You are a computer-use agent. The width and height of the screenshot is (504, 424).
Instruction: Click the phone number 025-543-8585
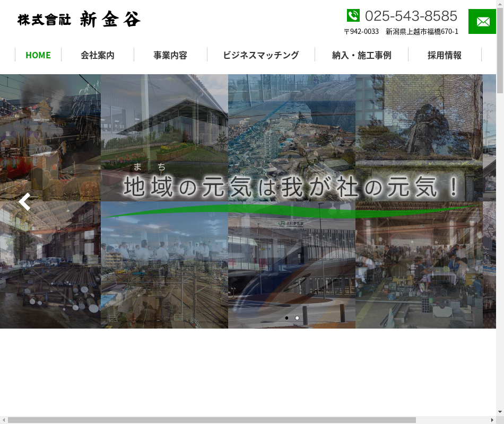[411, 16]
